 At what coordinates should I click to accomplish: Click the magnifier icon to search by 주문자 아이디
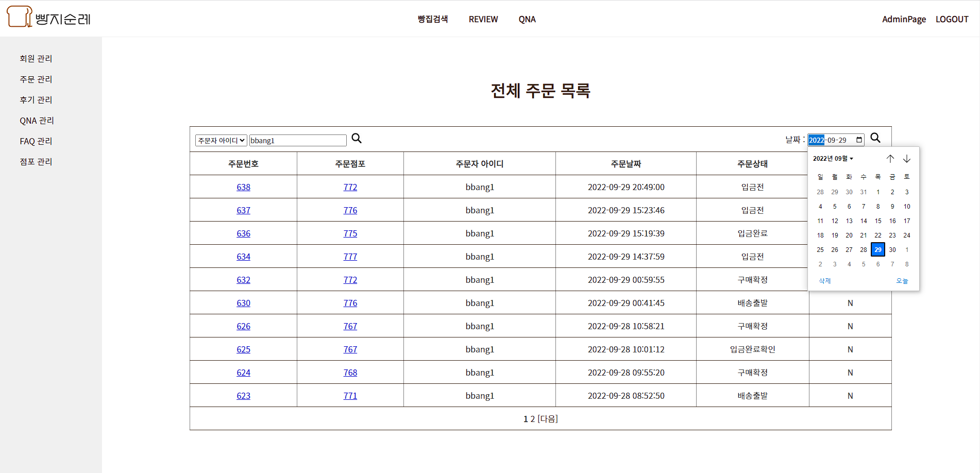[357, 138]
